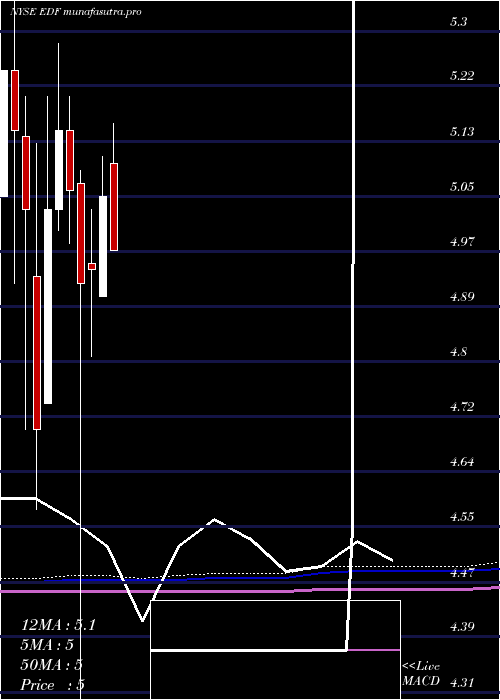Click the 4.39 price axis label
The height and width of the screenshot is (700, 500).
coord(462,627)
